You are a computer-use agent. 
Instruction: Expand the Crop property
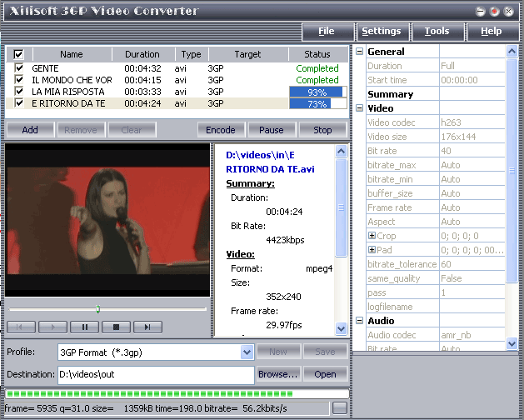tap(372, 235)
